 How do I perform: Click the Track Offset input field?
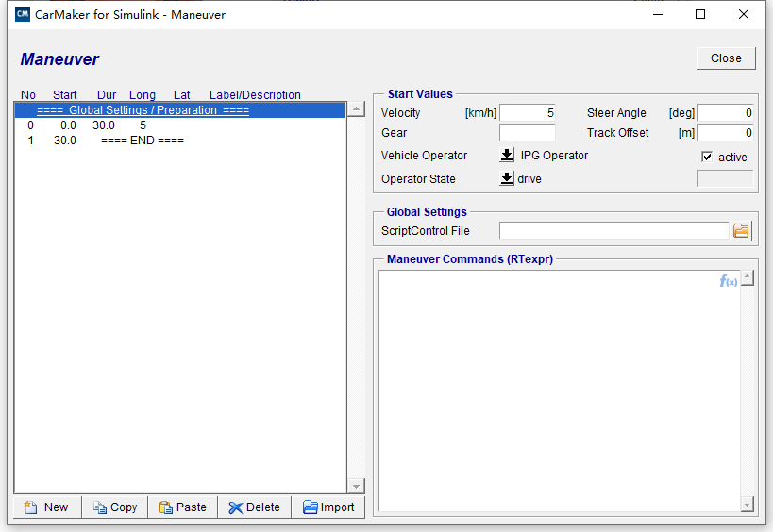pos(725,132)
